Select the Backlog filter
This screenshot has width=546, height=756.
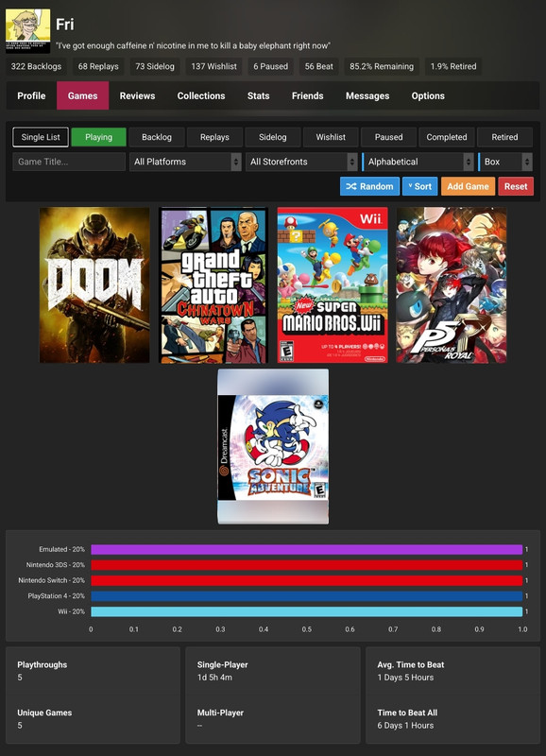pyautogui.click(x=157, y=137)
